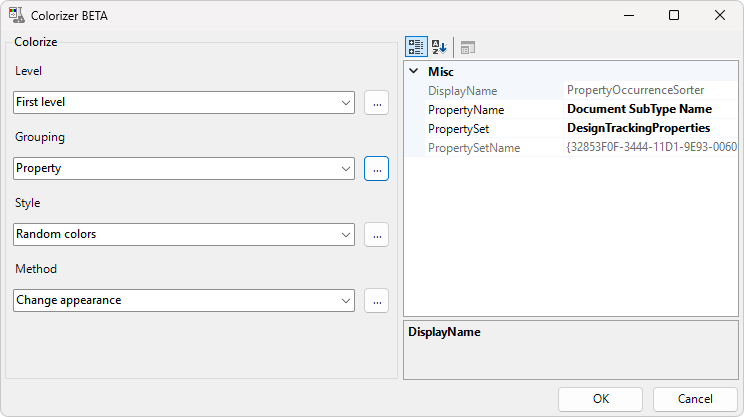
Task: Click the Colorizer app icon in title bar
Action: (17, 15)
